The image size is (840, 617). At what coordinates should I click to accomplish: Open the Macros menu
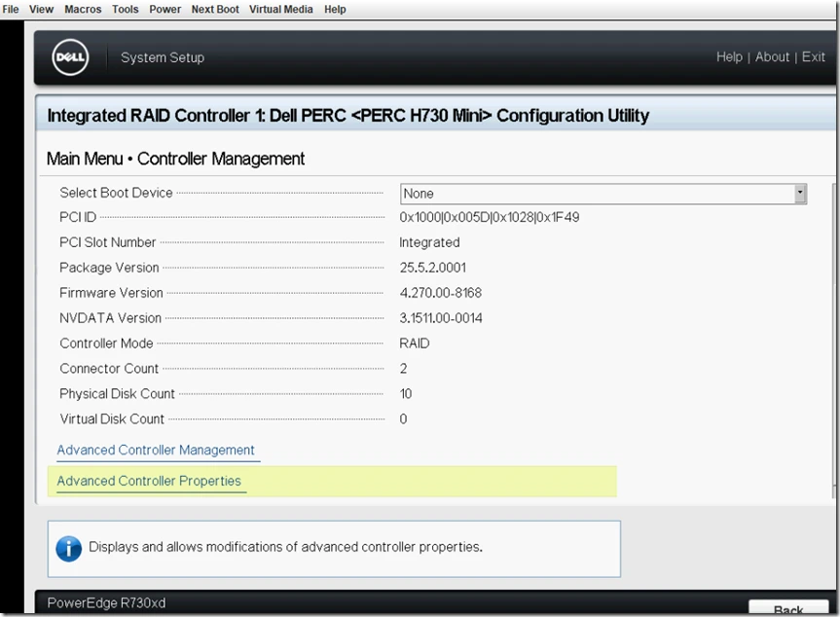tap(83, 9)
